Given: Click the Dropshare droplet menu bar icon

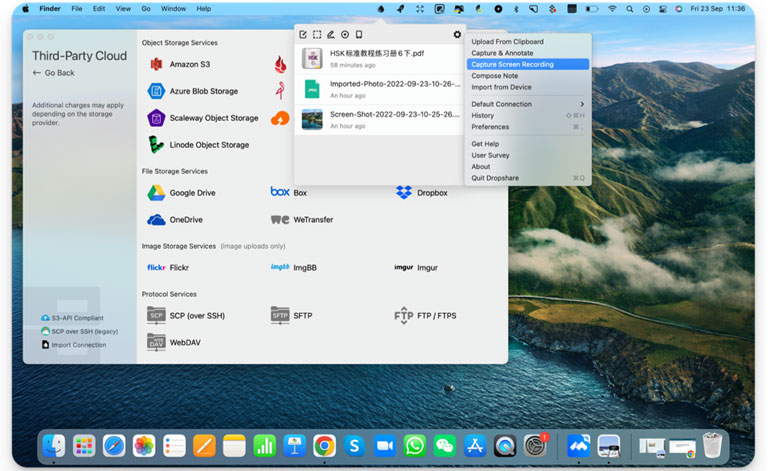Looking at the screenshot, I should point(381,9).
